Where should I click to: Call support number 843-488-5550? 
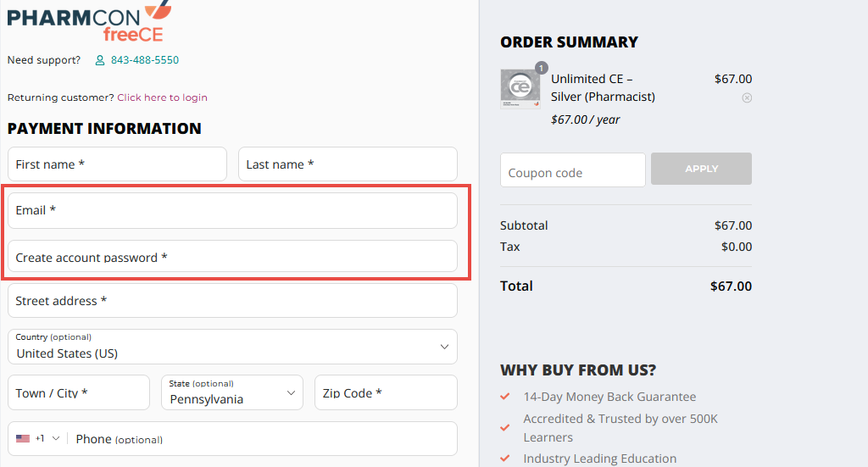click(144, 60)
